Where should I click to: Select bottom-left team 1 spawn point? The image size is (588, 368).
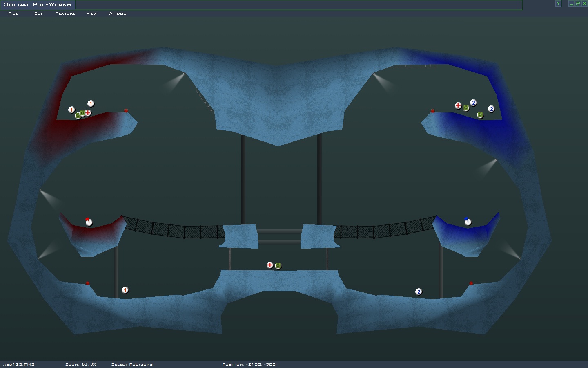pyautogui.click(x=125, y=290)
